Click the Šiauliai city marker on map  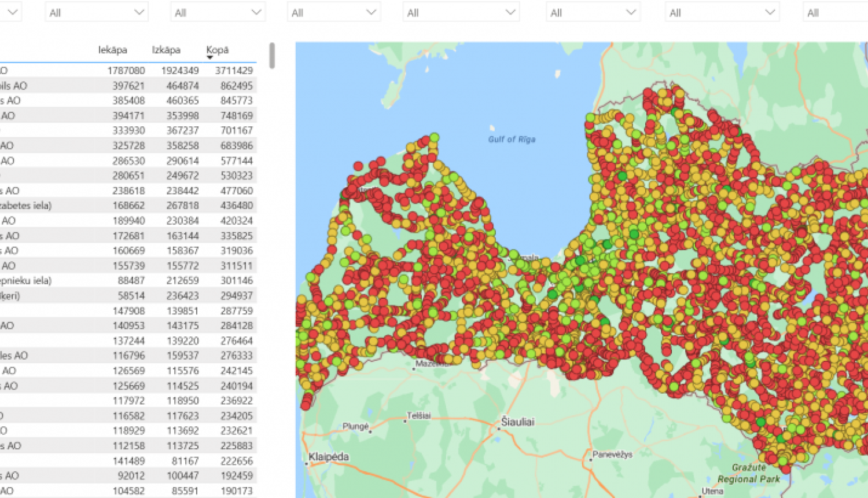[498, 429]
